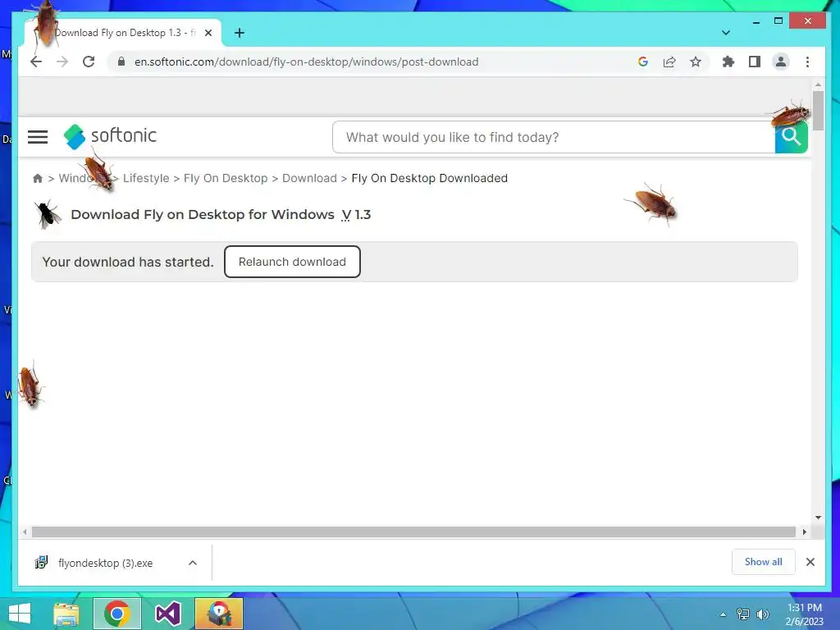Open the Download breadcrumb link
This screenshot has height=630, width=840.
pyautogui.click(x=309, y=178)
